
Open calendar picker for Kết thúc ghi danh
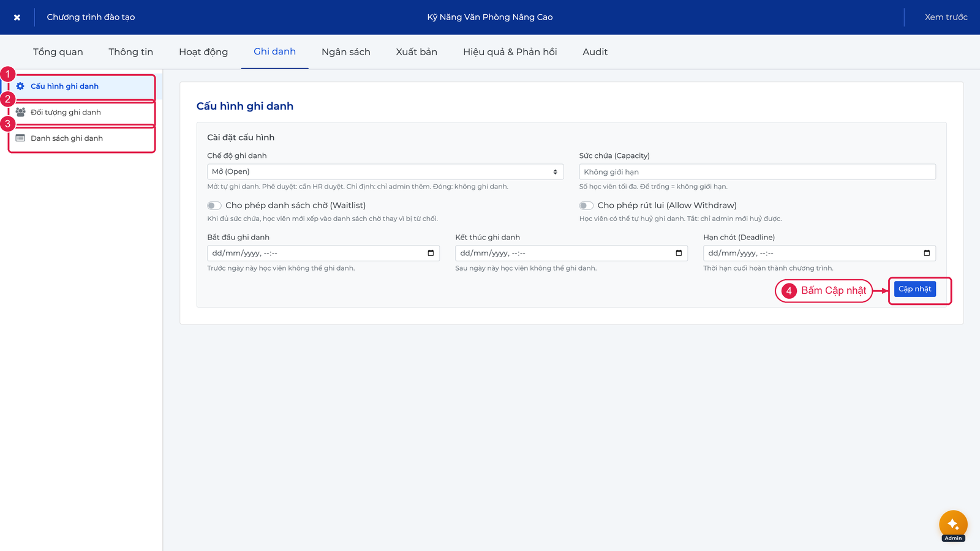click(679, 253)
